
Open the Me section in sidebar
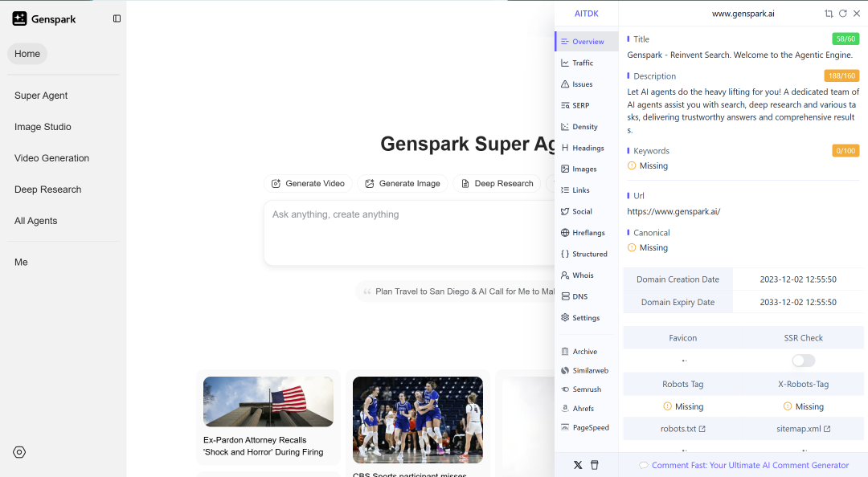pyautogui.click(x=21, y=263)
